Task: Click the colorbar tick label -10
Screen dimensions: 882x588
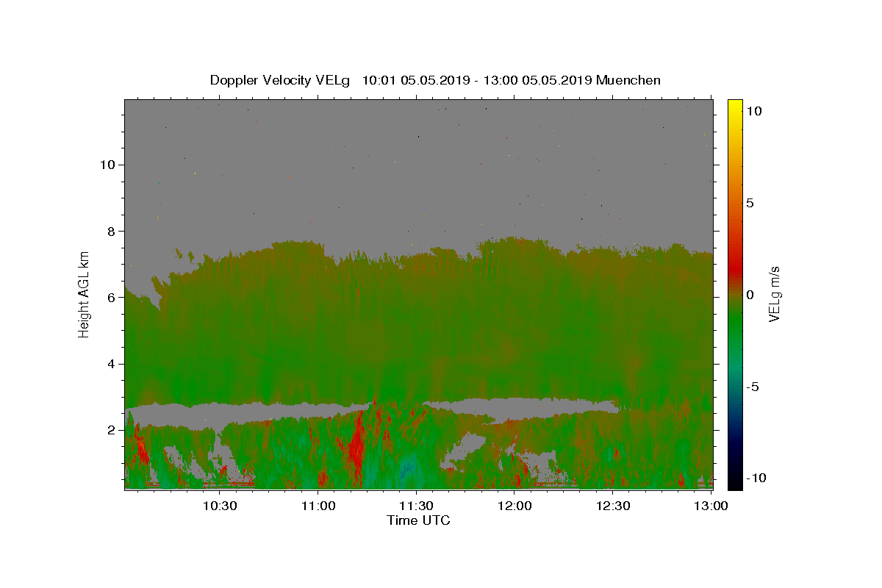Action: [755, 478]
